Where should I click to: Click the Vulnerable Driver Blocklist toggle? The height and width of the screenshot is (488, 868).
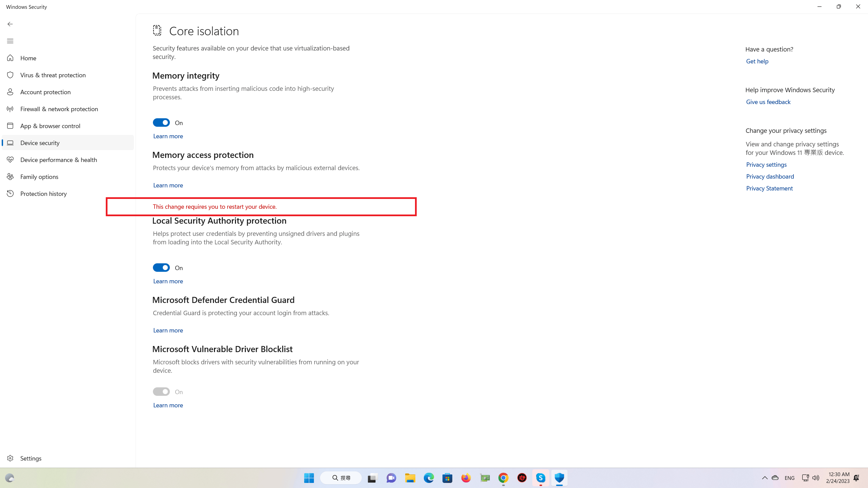click(x=161, y=392)
